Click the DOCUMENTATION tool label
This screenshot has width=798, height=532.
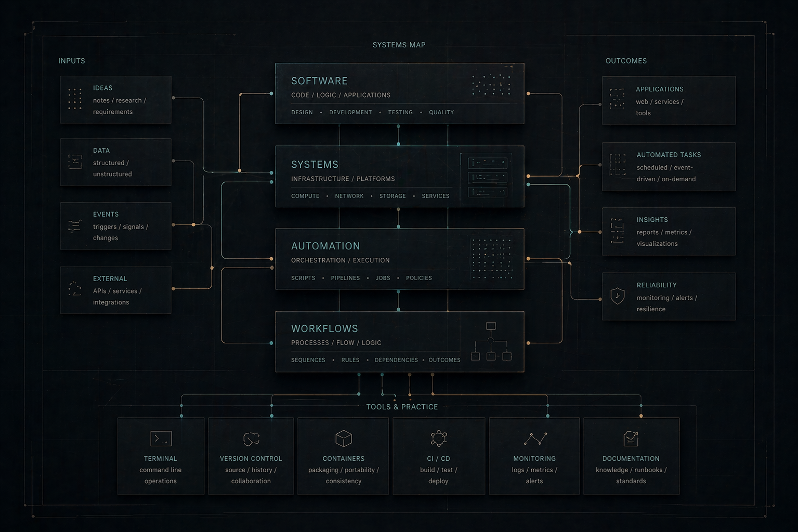click(631, 459)
